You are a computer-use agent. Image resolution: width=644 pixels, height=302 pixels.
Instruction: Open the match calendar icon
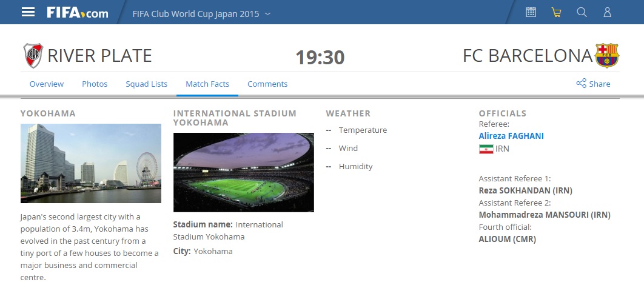click(531, 12)
